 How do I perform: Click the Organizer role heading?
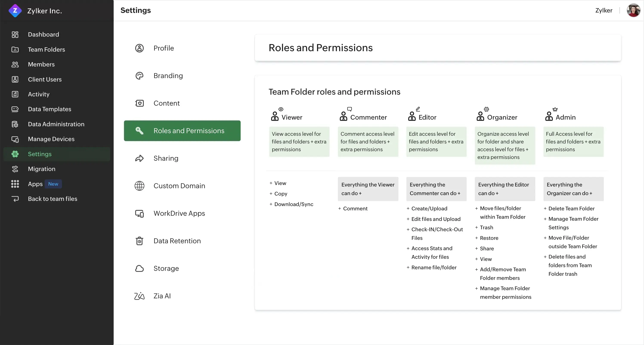click(502, 117)
